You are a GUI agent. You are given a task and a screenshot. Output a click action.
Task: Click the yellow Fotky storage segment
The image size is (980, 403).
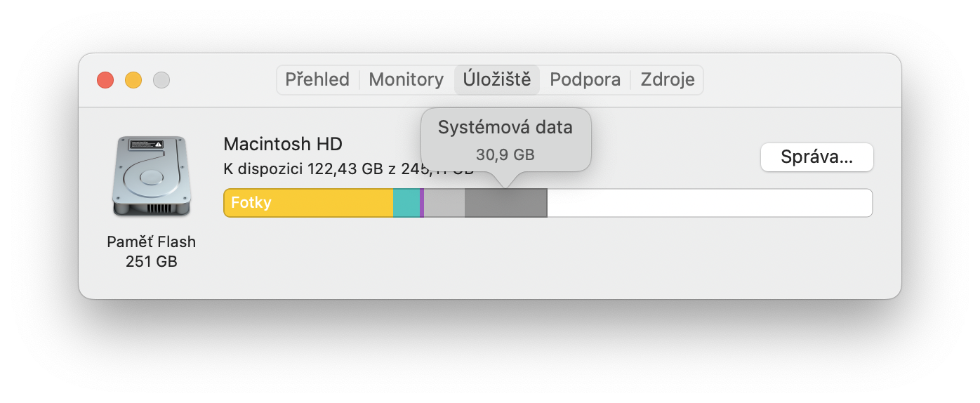[309, 204]
